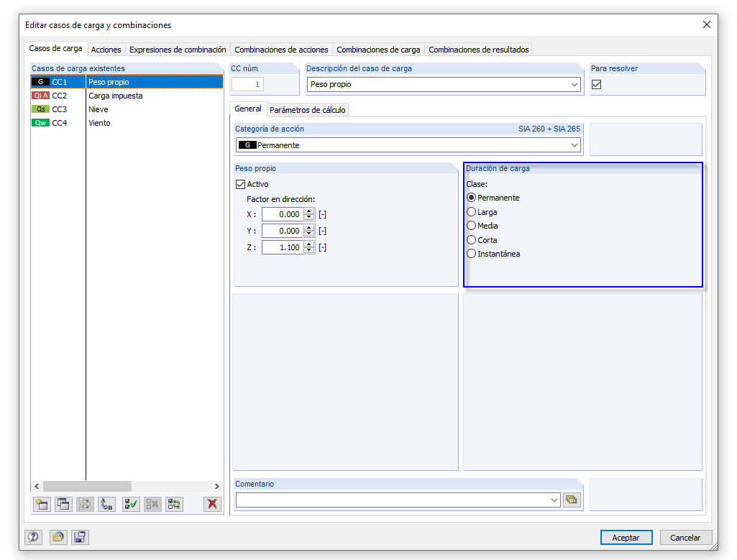Click the CC núm. field
This screenshot has height=560, width=737.
pyautogui.click(x=247, y=85)
